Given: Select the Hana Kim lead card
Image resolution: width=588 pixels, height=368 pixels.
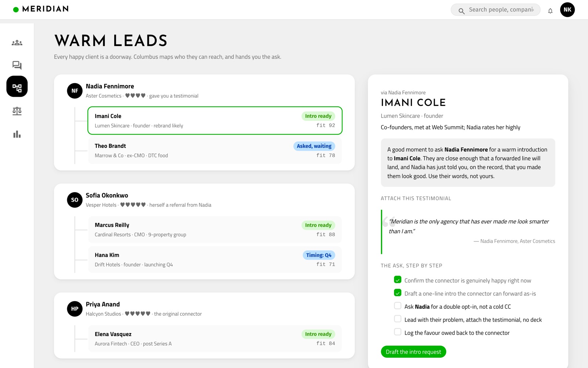Looking at the screenshot, I should 215,259.
